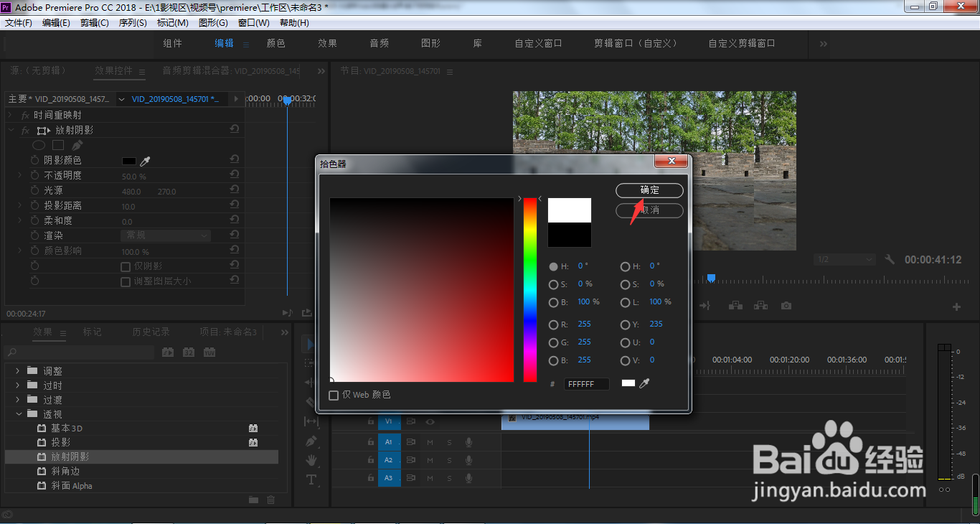The image size is (980, 524).
Task: Open the 序列(S) menu
Action: [x=133, y=23]
